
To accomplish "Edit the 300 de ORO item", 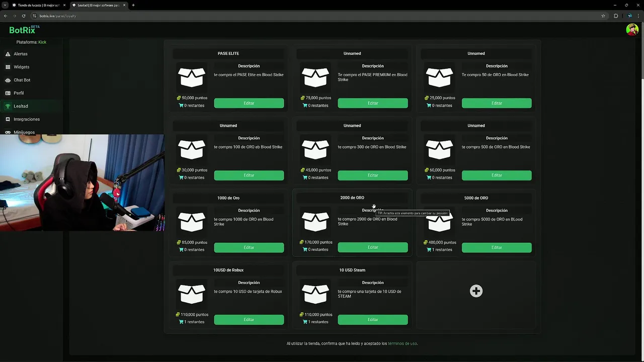I will click(373, 175).
